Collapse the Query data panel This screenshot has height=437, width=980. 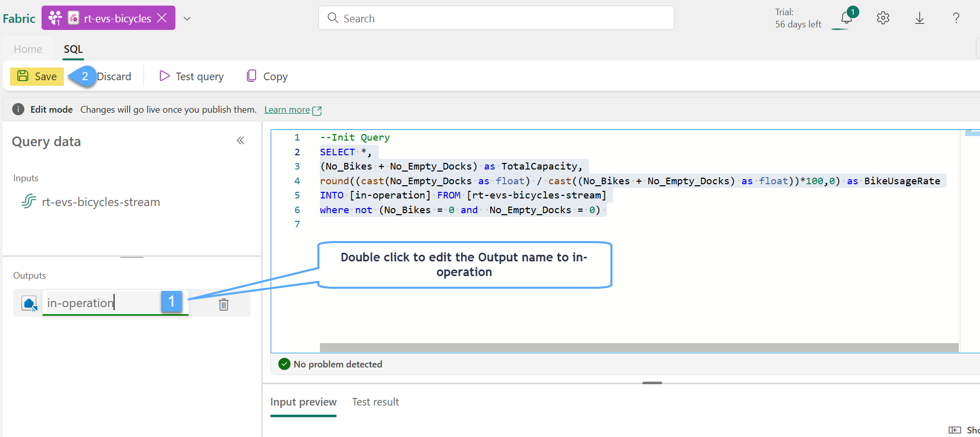coord(240,141)
